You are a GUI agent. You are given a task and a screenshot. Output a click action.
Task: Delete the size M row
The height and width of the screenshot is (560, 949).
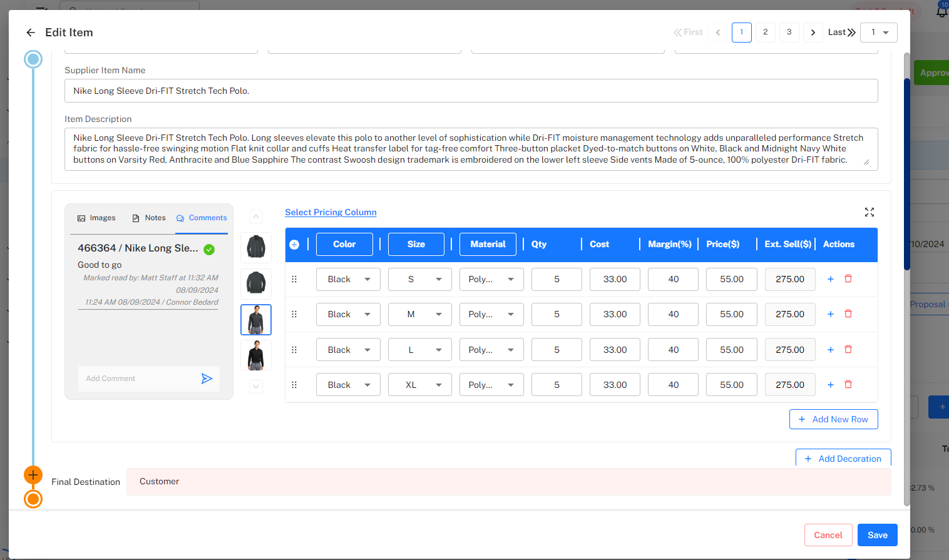848,314
